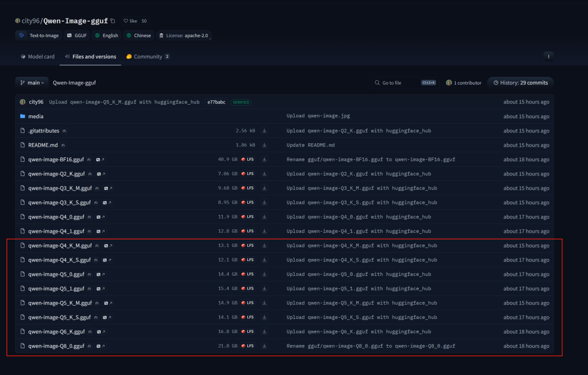
Task: Click the Qwen-Image-gguf breadcrumb path
Action: pyautogui.click(x=74, y=83)
